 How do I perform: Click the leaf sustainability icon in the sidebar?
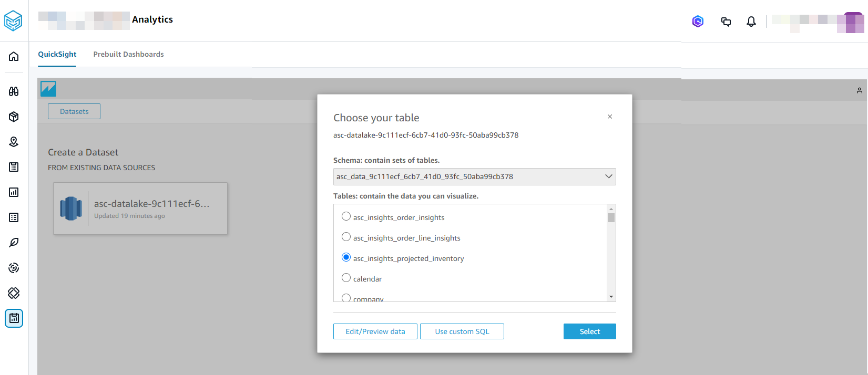(x=14, y=243)
